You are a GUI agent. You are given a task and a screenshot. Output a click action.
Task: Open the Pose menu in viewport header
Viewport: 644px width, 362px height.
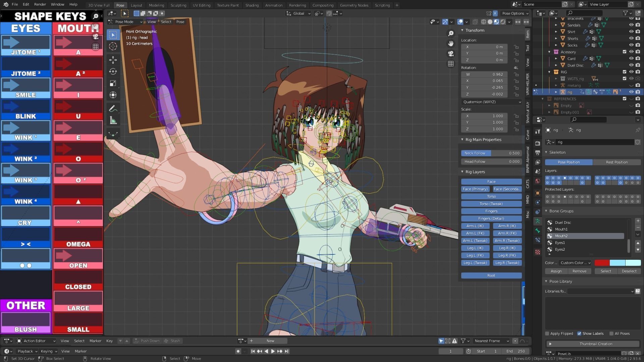[x=180, y=22]
